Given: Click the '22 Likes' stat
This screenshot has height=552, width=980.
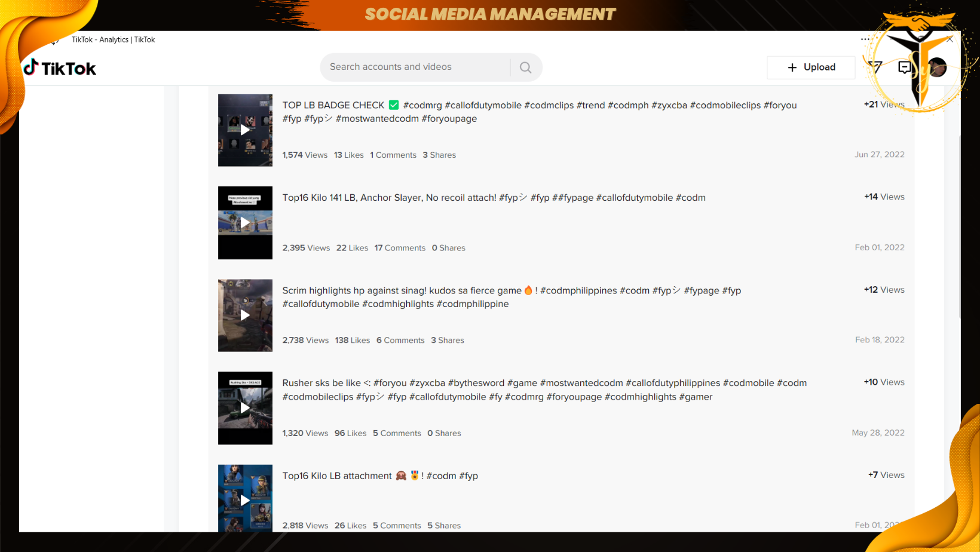Looking at the screenshot, I should click(353, 248).
